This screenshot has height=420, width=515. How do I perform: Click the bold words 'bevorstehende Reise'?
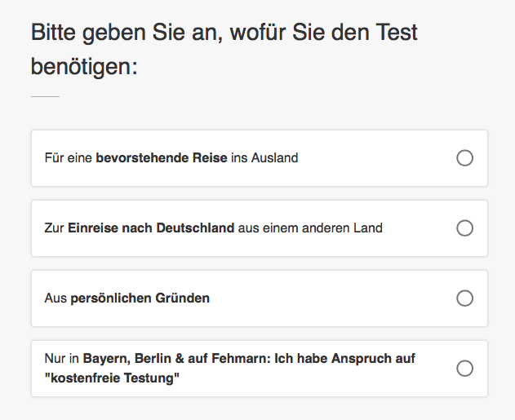tap(162, 158)
